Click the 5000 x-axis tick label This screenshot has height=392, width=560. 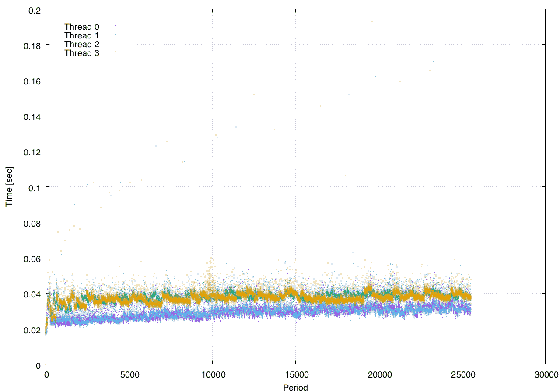tap(129, 374)
